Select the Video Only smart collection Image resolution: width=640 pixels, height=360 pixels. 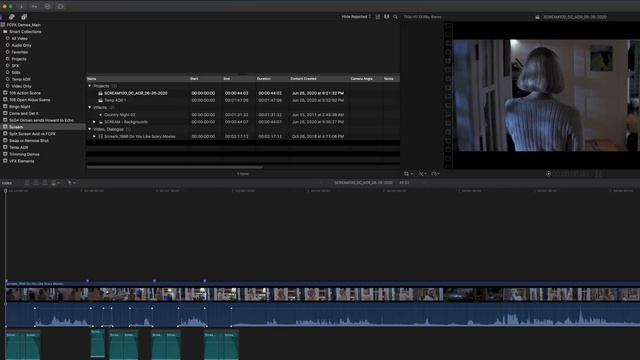[21, 86]
